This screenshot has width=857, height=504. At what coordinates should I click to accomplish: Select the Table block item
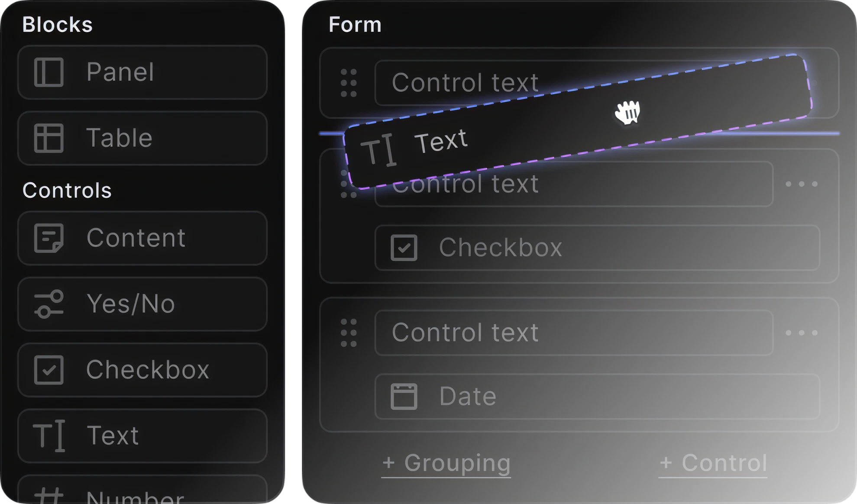[142, 138]
